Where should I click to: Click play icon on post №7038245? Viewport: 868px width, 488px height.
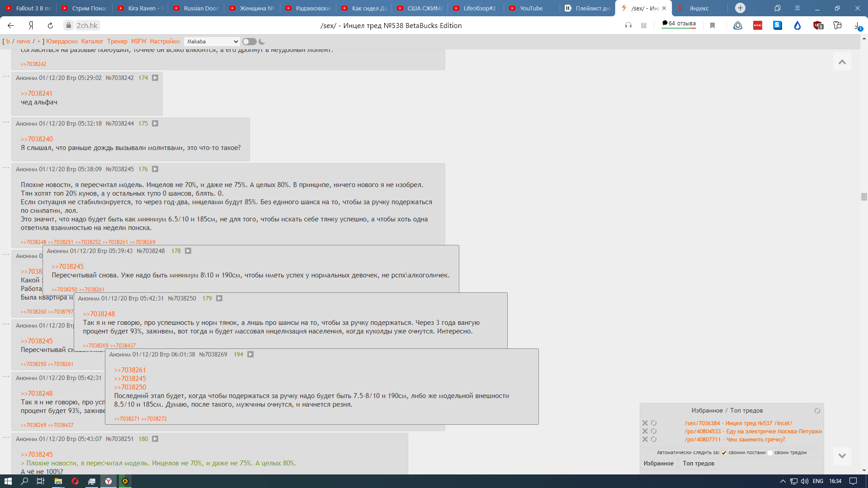tap(155, 169)
